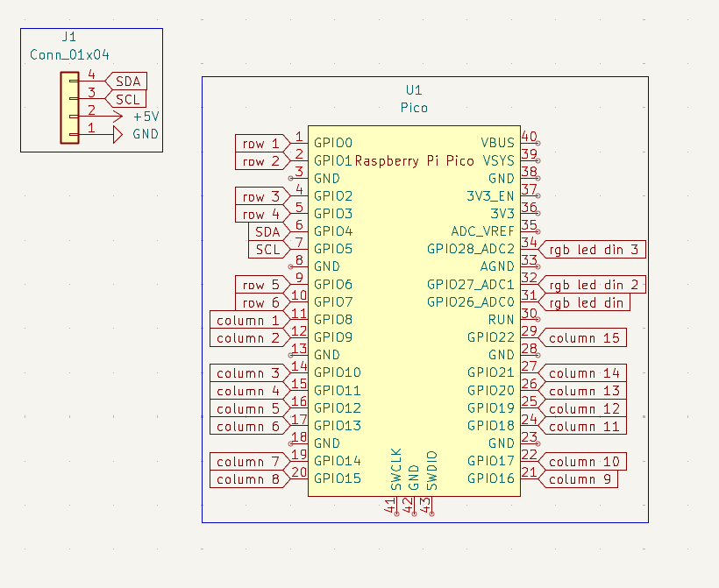Viewport: 719px width, 588px height.
Task: Click the 'column 3' label at GPIO10
Action: pos(248,373)
